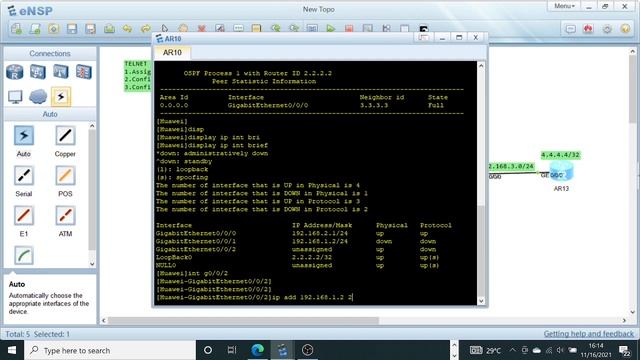Click the AR10 window layout toggle button
The image size is (640, 360).
click(x=423, y=38)
